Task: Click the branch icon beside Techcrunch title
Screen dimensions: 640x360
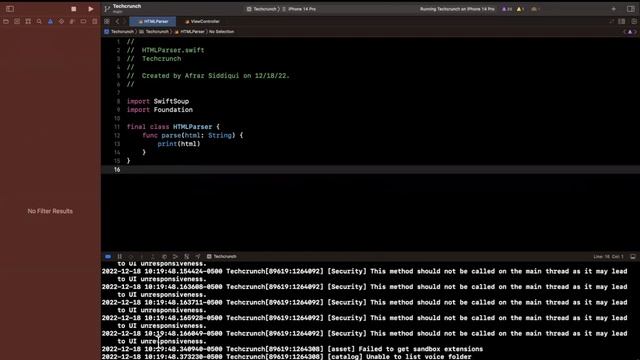Action: [x=107, y=9]
